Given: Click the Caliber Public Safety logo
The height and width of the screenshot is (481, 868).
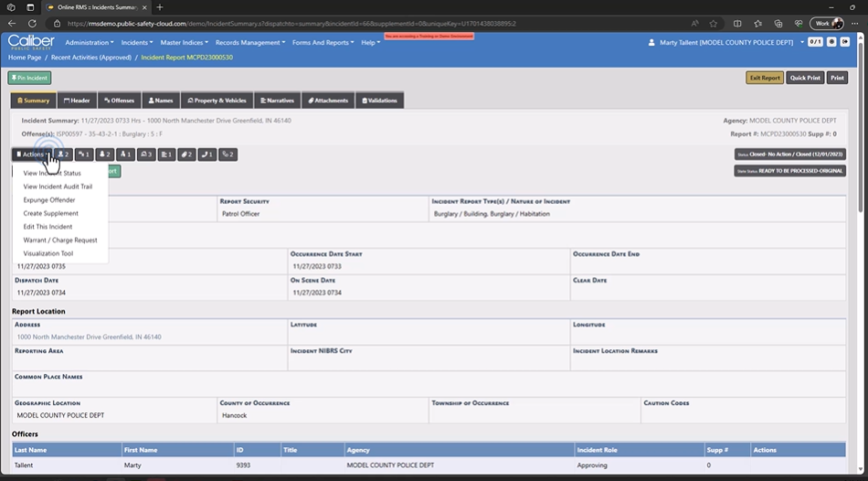Looking at the screenshot, I should point(31,42).
